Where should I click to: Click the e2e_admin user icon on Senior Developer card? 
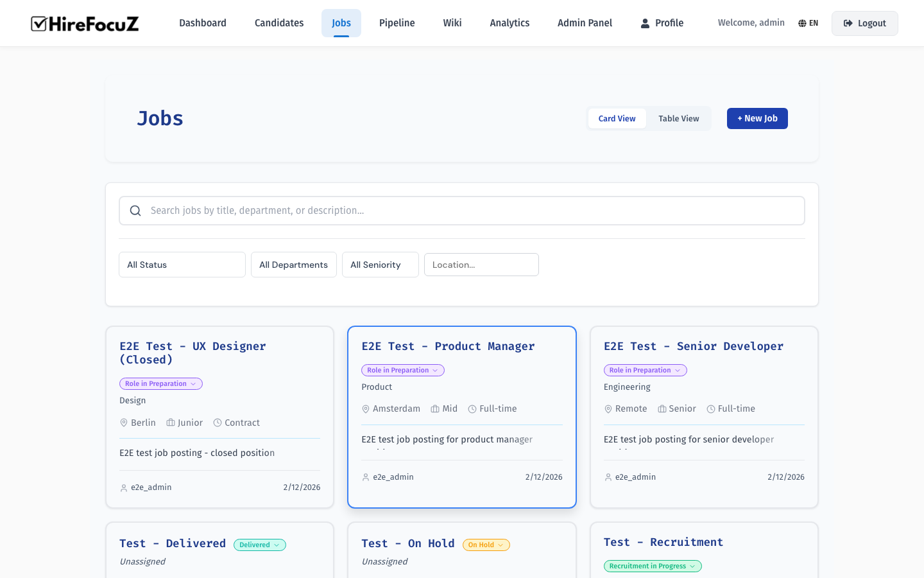tap(608, 477)
